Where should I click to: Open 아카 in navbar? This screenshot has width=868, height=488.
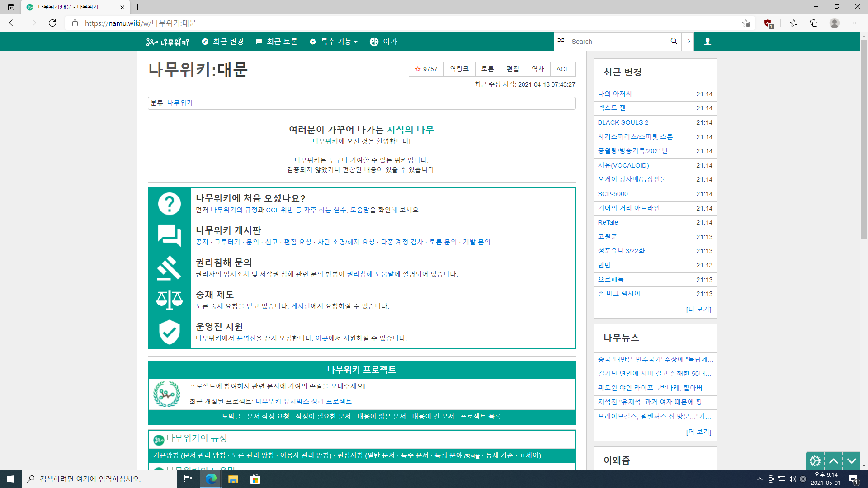point(383,42)
